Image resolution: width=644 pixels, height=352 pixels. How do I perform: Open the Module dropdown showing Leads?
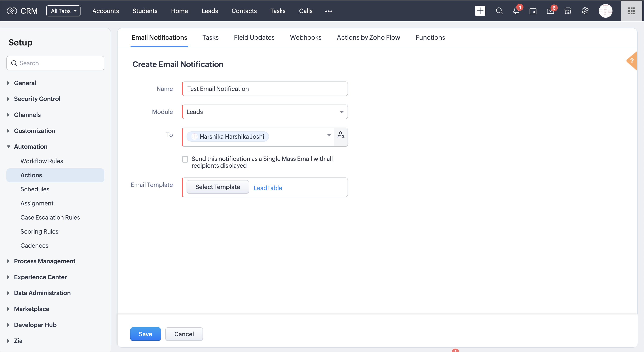[265, 112]
